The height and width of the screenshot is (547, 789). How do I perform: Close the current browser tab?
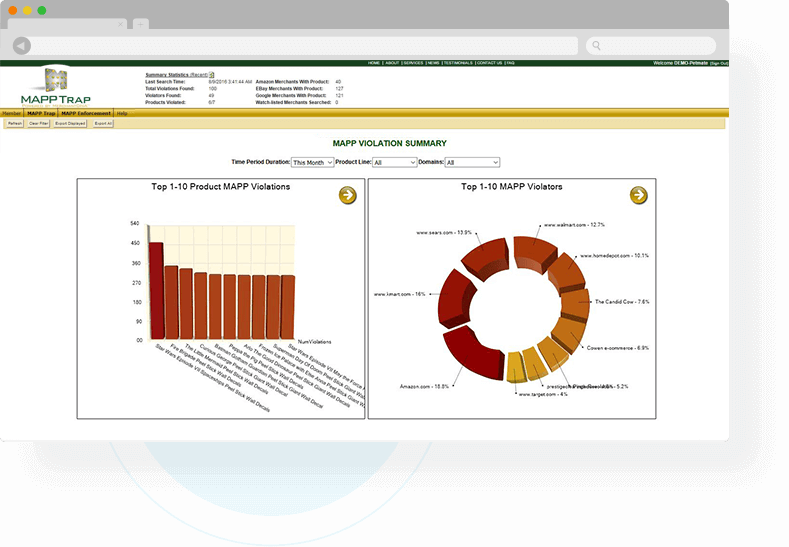pyautogui.click(x=120, y=23)
